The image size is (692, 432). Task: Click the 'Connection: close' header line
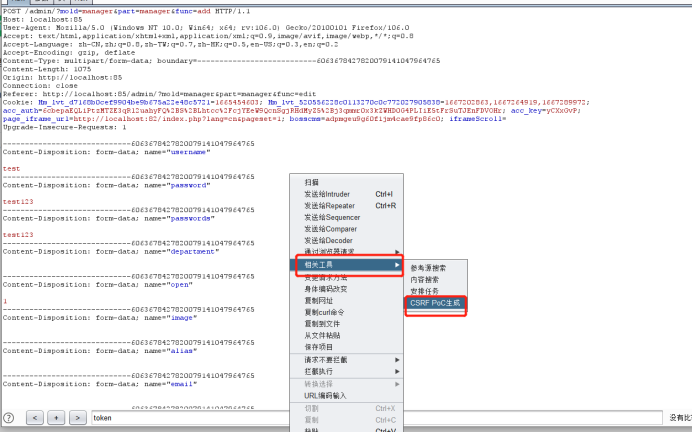point(40,86)
